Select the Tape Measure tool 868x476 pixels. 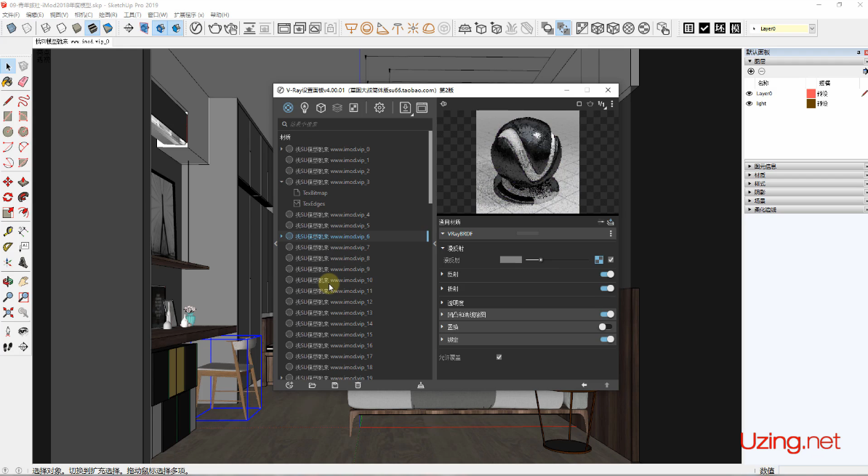tap(8, 231)
